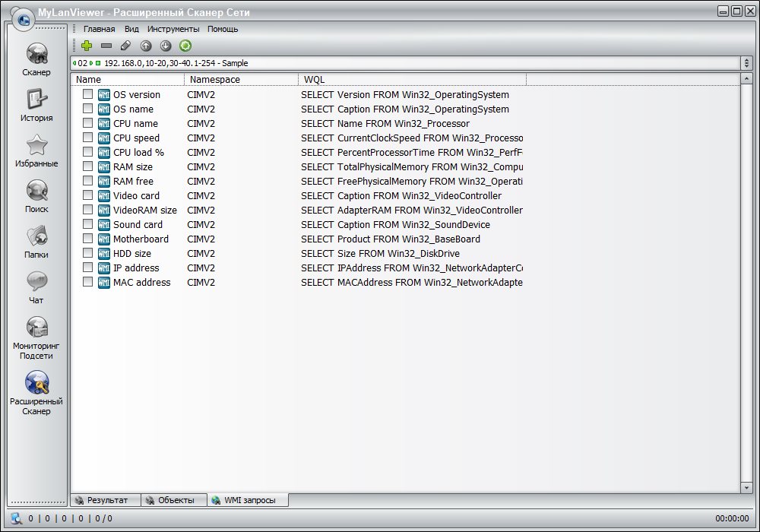Open the Сканер sidebar panel
The width and height of the screenshot is (760, 532).
pyautogui.click(x=36, y=60)
